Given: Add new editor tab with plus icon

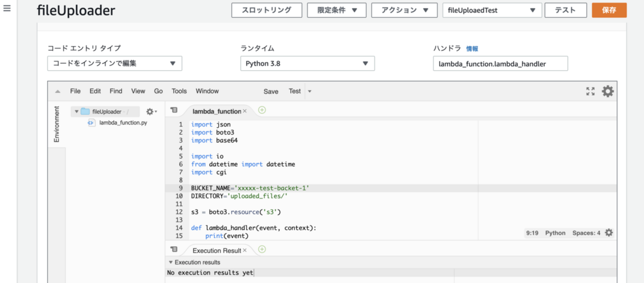Looking at the screenshot, I should 262,110.
